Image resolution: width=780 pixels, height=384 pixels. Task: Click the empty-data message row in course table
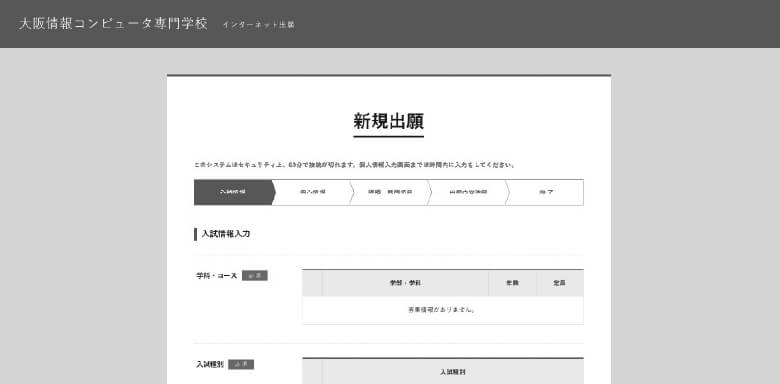443,310
